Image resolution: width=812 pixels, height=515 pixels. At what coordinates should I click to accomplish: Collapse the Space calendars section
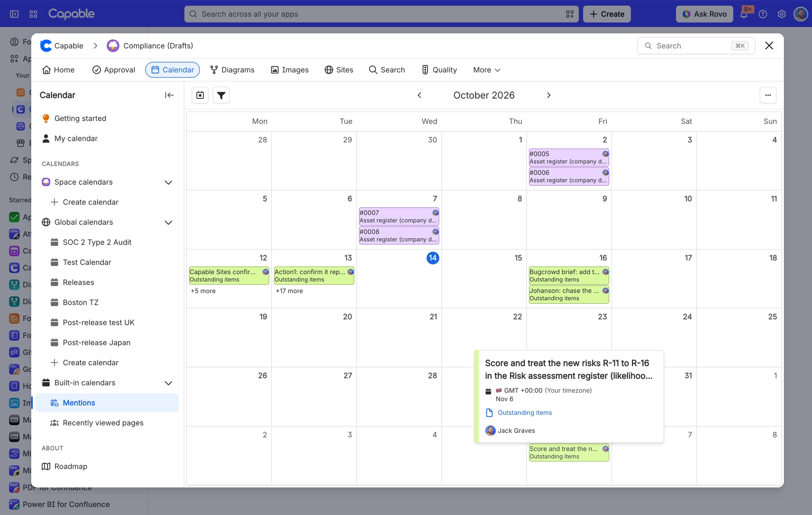[168, 182]
